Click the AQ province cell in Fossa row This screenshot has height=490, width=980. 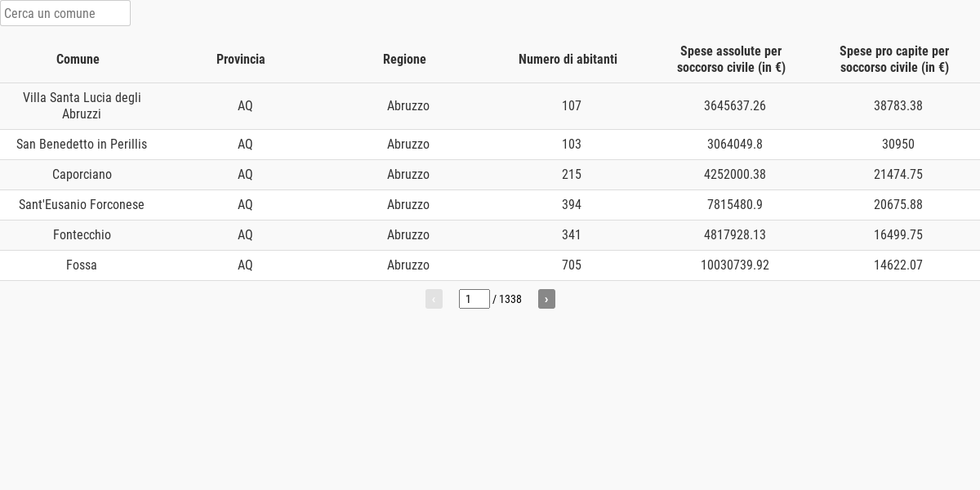245,265
